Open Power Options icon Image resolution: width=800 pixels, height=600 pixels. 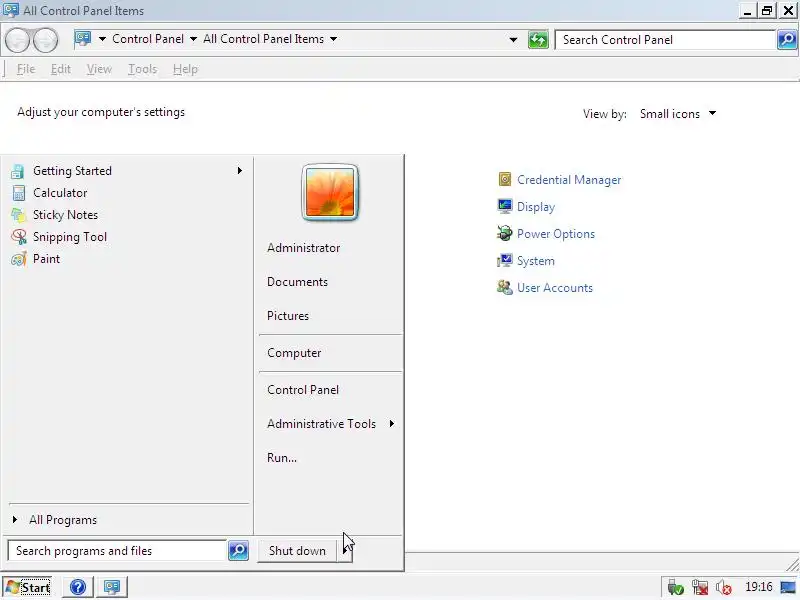505,233
